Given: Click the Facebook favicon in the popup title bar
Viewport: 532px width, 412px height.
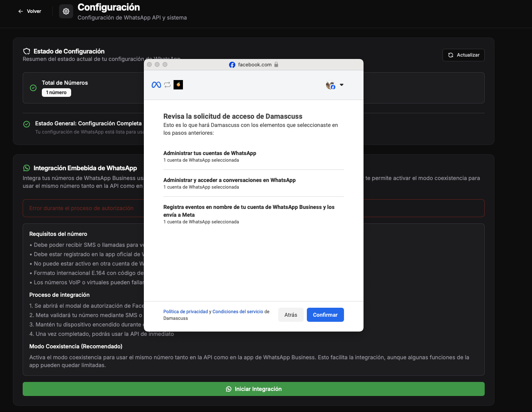Looking at the screenshot, I should [232, 65].
